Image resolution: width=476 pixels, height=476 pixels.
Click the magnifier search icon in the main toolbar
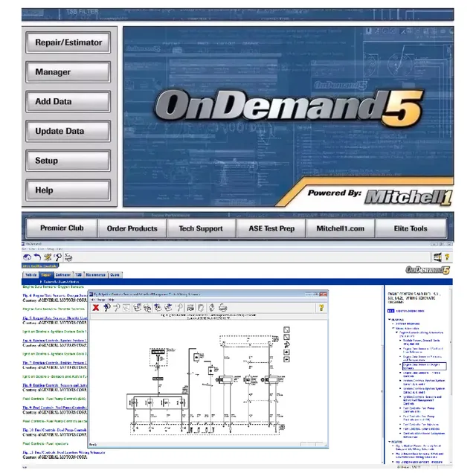(58, 257)
